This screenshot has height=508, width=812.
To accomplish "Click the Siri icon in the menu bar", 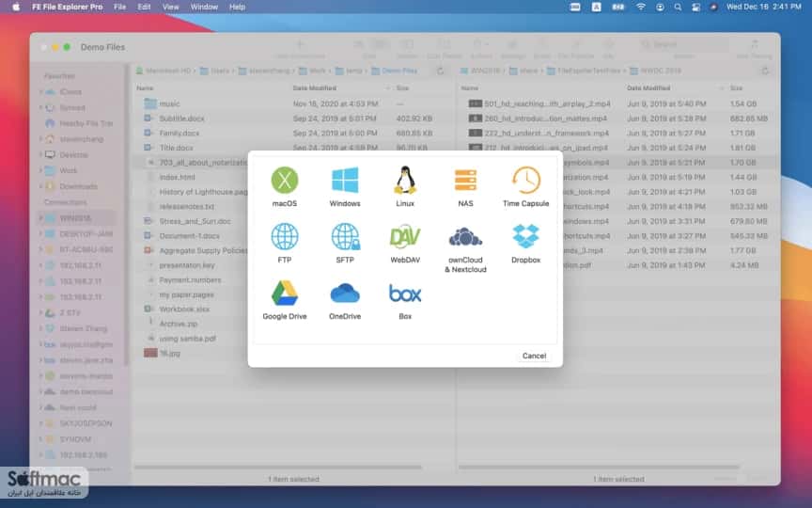I will point(713,7).
